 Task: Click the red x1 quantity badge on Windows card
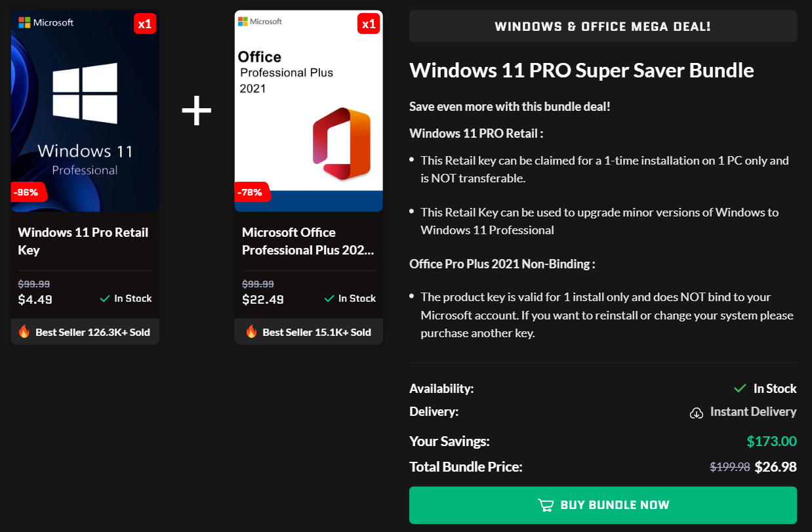point(145,22)
